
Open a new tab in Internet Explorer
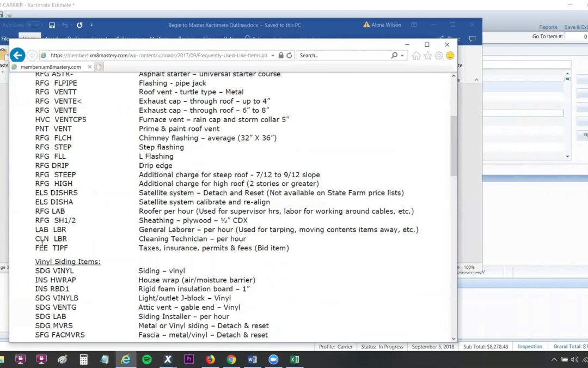(x=100, y=67)
